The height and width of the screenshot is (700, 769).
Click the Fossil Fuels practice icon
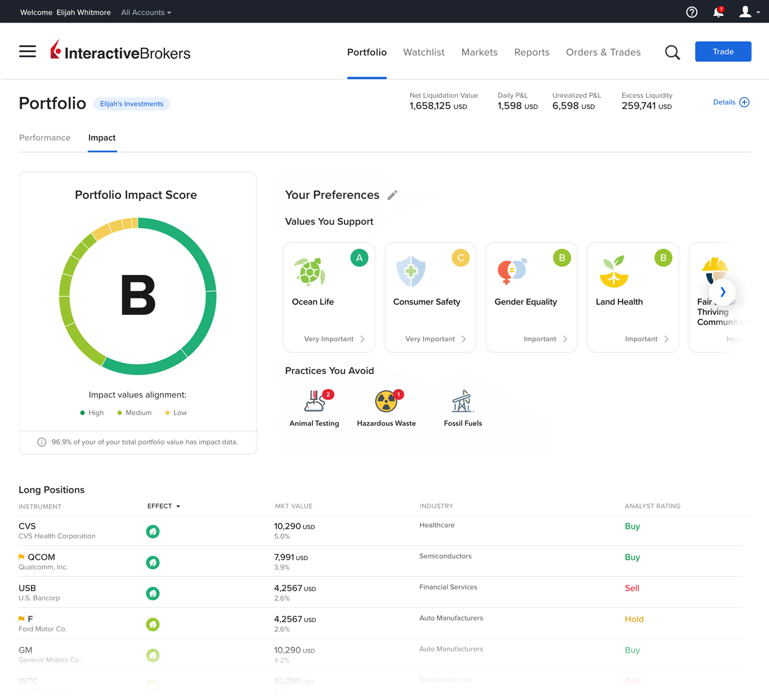(x=462, y=402)
